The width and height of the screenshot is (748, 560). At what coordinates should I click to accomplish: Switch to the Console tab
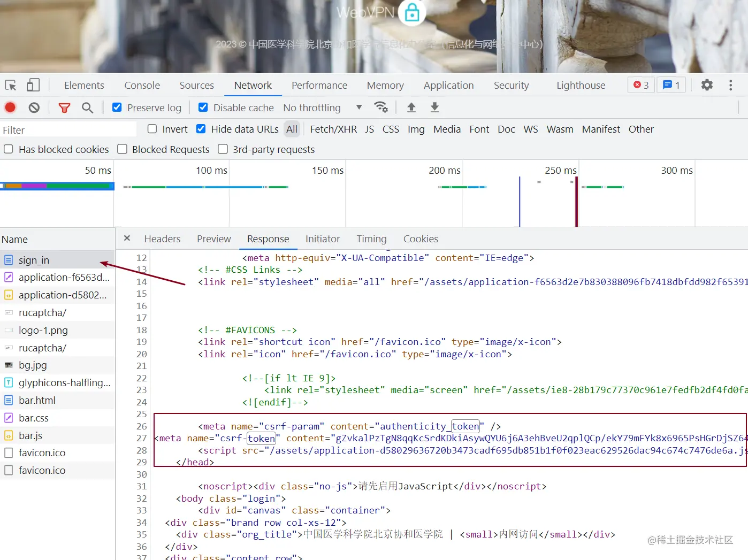pos(142,85)
